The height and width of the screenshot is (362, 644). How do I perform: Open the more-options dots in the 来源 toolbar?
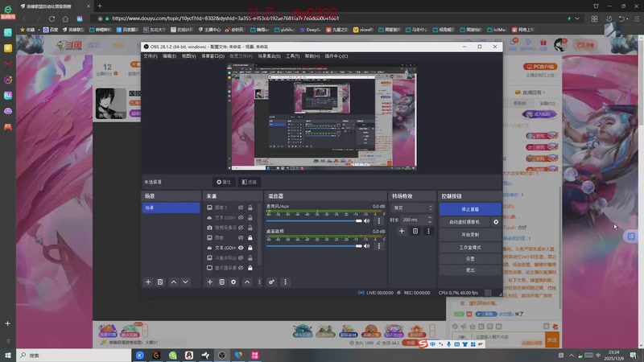click(x=259, y=282)
